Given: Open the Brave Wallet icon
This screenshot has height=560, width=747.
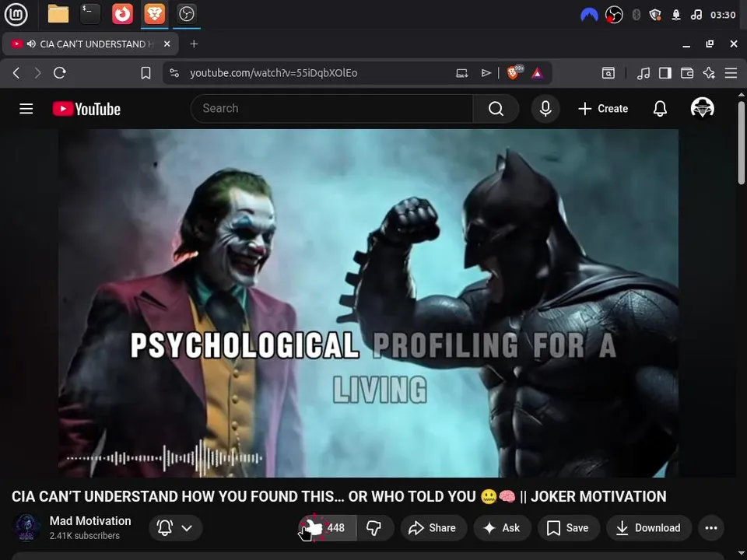Looking at the screenshot, I should click(687, 73).
